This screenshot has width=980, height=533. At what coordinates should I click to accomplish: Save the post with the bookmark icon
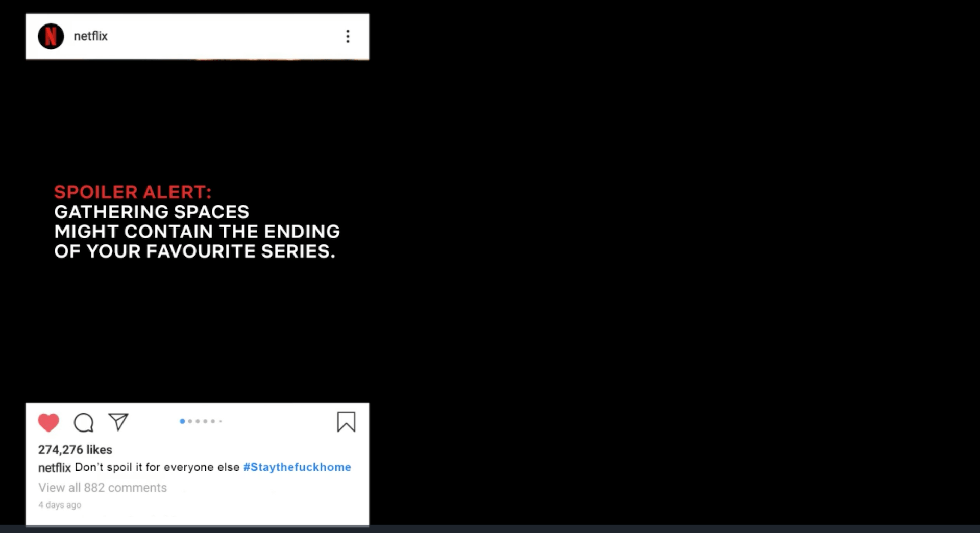coord(346,422)
